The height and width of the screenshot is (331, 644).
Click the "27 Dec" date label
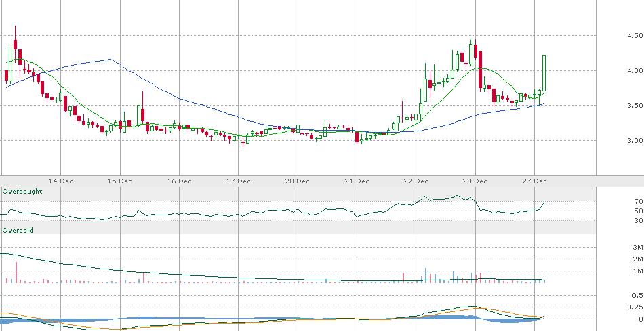(x=534, y=181)
